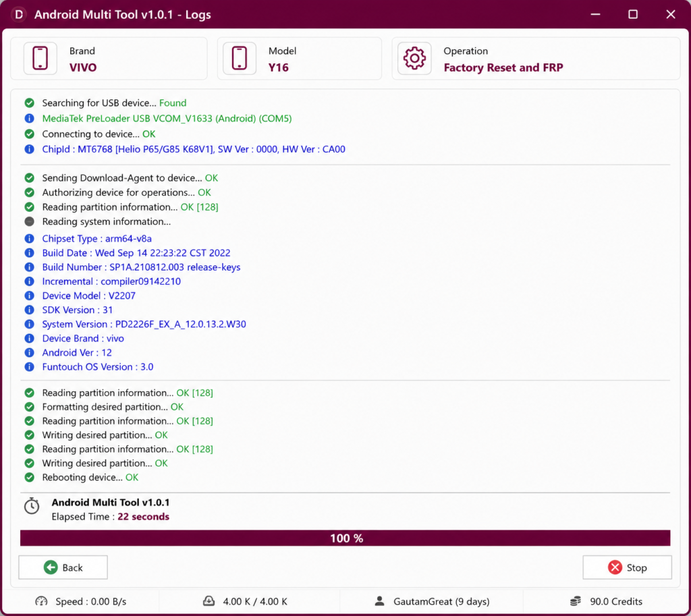Image resolution: width=691 pixels, height=616 pixels.
Task: Click info icon beside Android Ver
Action: [x=30, y=352]
